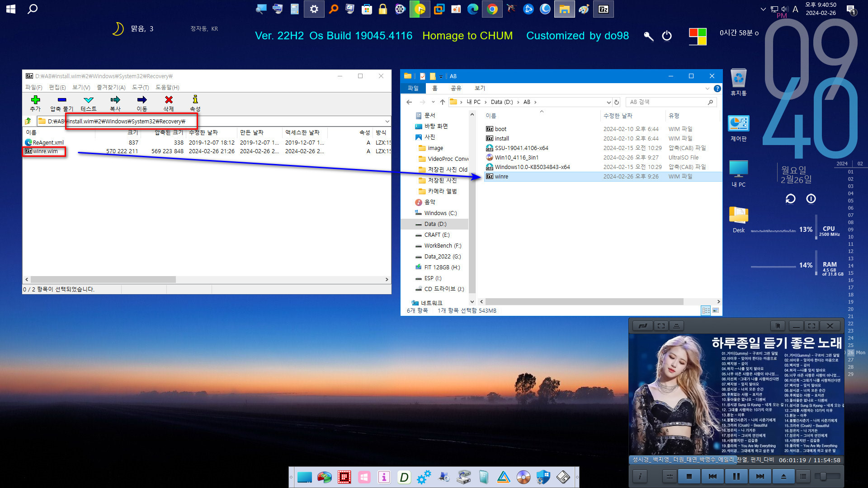The width and height of the screenshot is (868, 488).
Task: Sort Explorer list by the Type column
Action: click(x=692, y=116)
